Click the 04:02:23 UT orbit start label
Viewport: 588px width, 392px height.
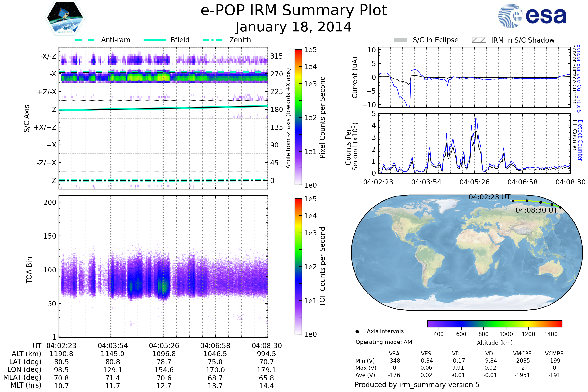point(489,197)
